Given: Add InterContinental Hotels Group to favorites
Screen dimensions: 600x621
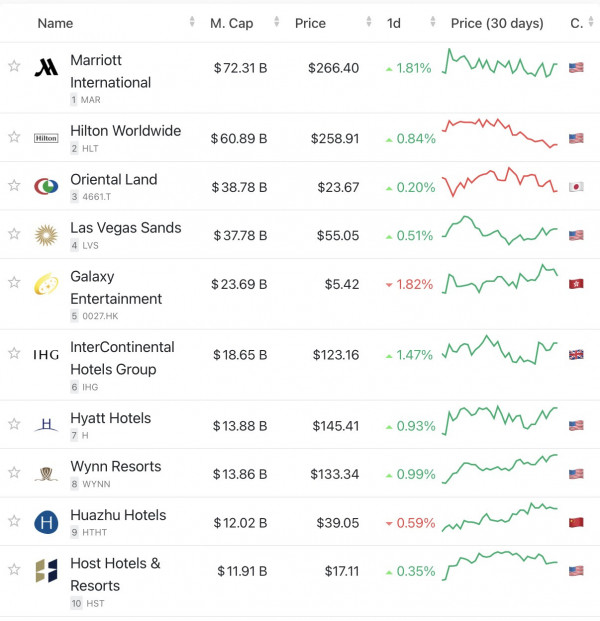Looking at the screenshot, I should point(14,354).
